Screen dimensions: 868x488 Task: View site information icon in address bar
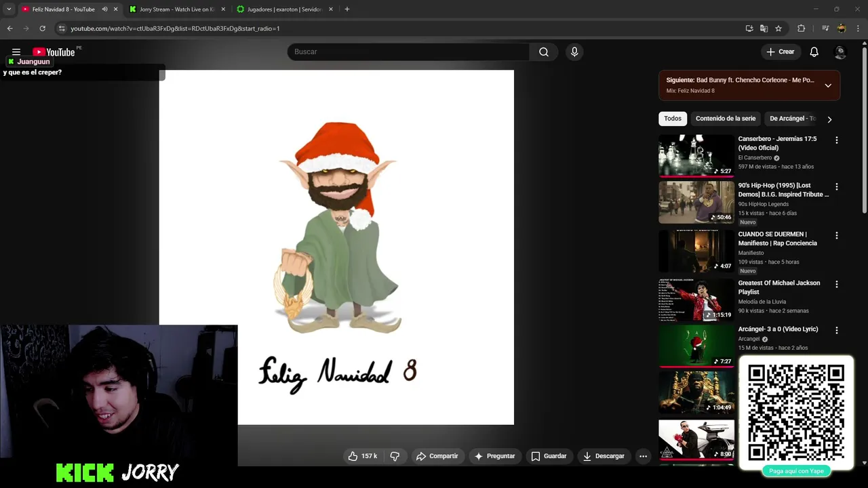click(62, 28)
